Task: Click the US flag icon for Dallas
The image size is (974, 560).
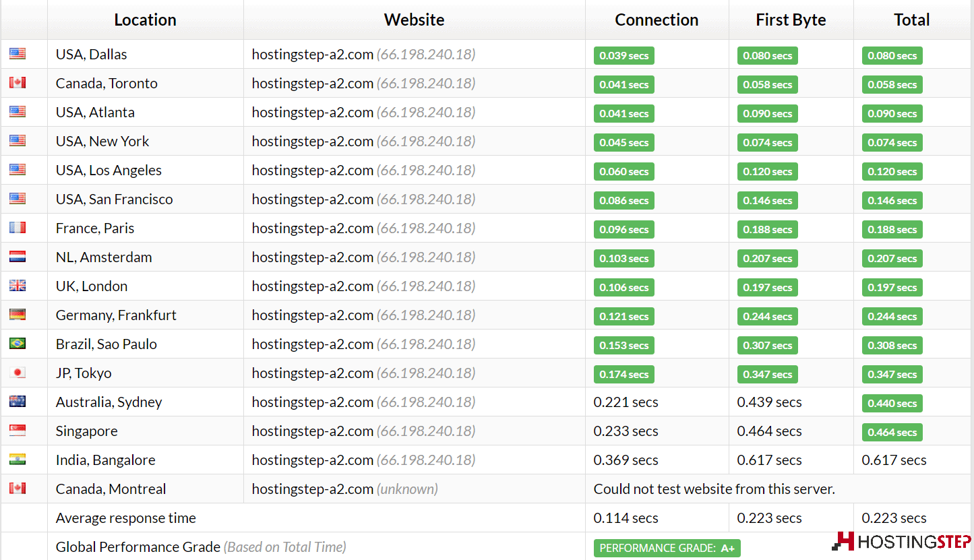Action: coord(18,54)
